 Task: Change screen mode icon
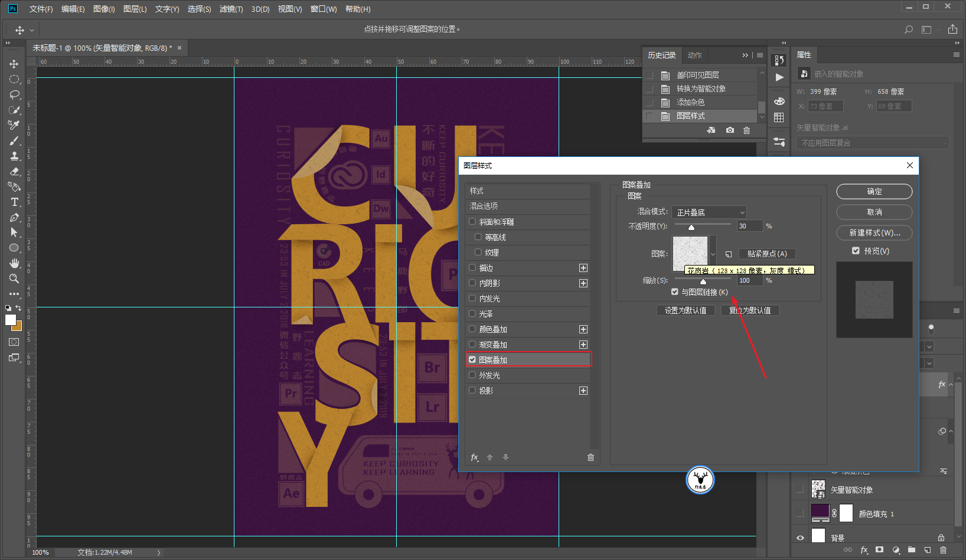tap(14, 358)
